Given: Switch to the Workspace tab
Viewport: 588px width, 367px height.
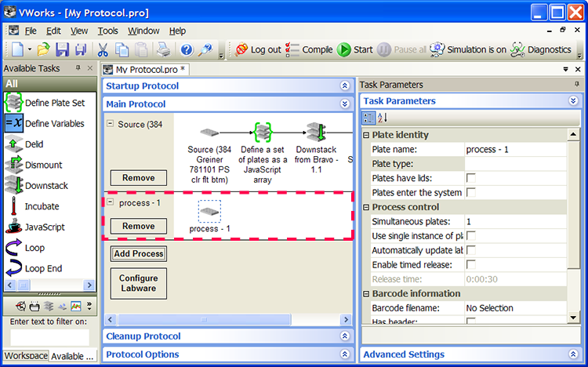Looking at the screenshot, I should [x=25, y=356].
